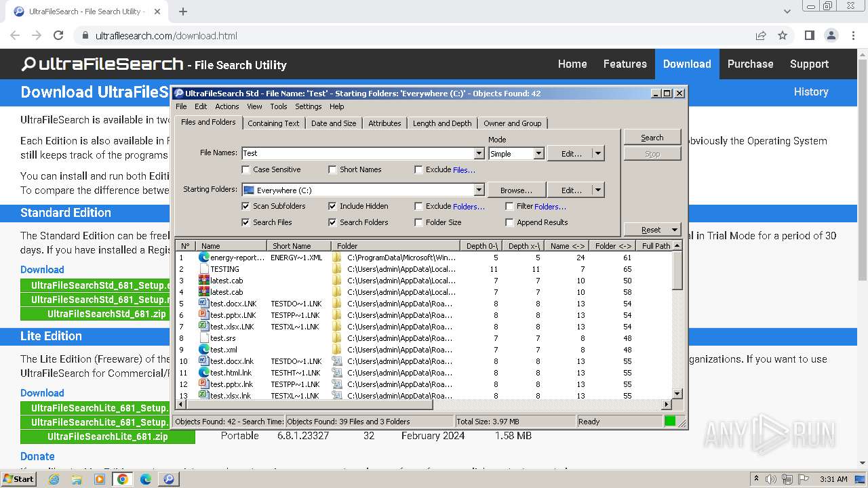Click the UltraFileSearch window title icon
The height and width of the screenshot is (488, 868).
[x=179, y=94]
